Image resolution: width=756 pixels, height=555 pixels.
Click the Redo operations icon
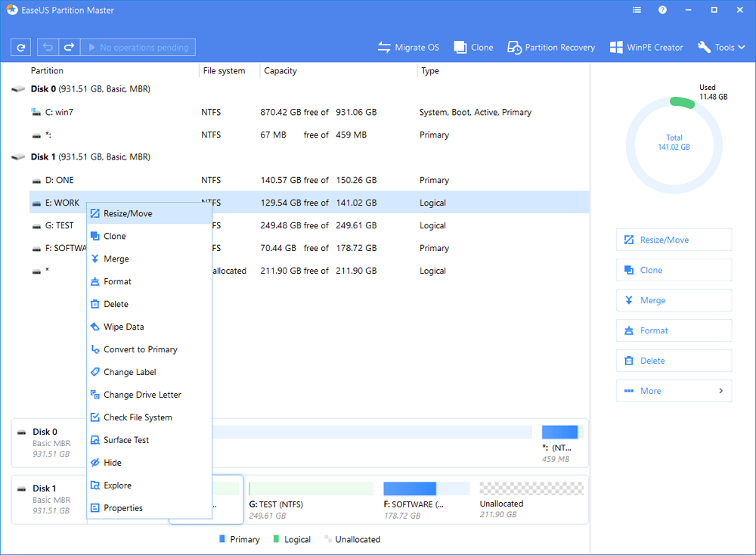[68, 47]
